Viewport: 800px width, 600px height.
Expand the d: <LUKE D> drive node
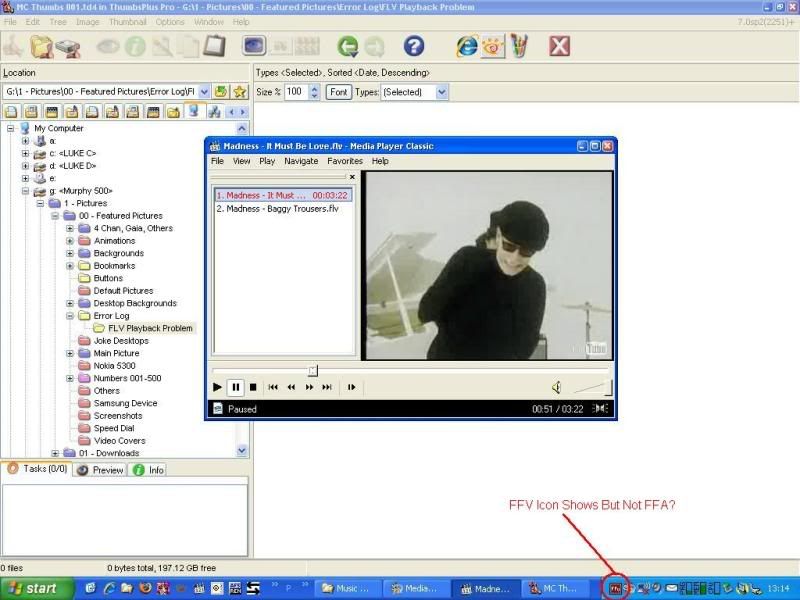[x=26, y=166]
